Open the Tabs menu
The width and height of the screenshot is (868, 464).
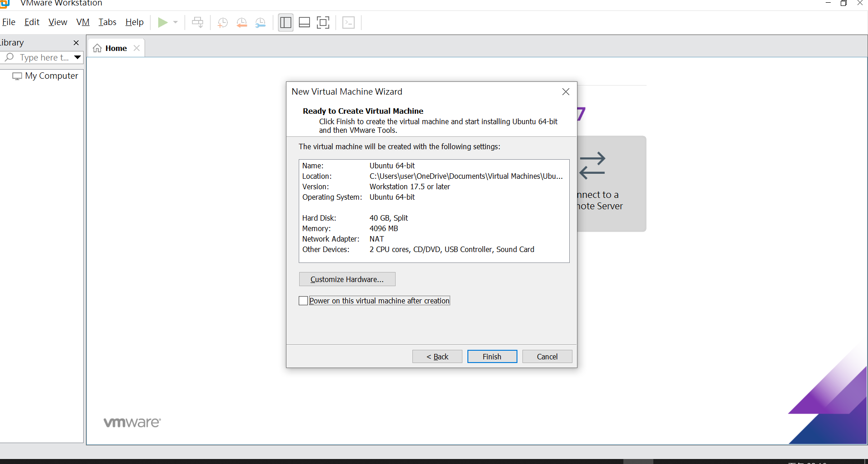point(107,22)
